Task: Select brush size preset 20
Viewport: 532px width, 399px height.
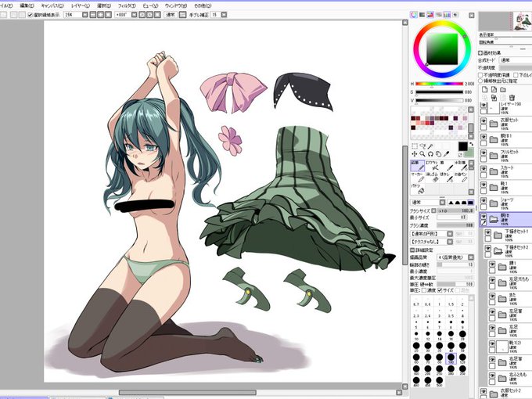Action: pyautogui.click(x=462, y=335)
